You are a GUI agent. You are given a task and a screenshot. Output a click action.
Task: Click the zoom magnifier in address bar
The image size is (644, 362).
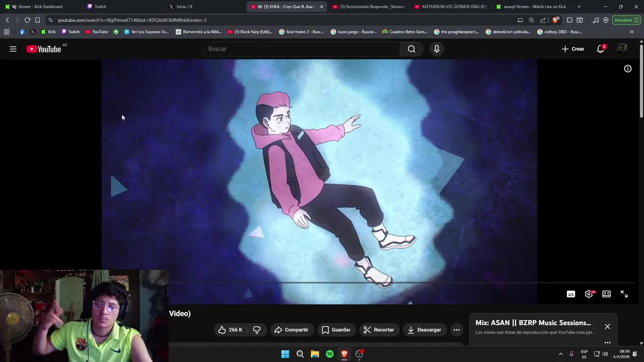tap(531, 20)
